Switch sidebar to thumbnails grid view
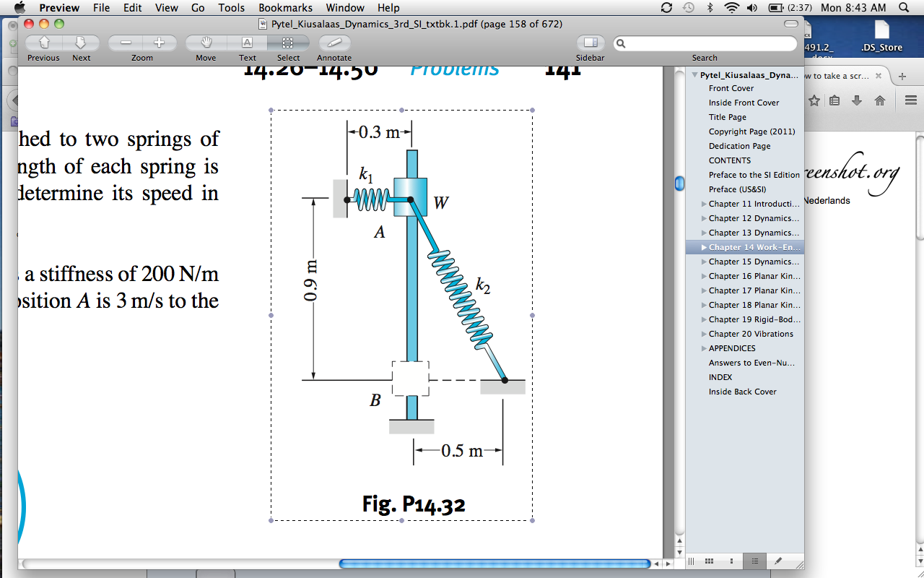The height and width of the screenshot is (578, 924). pyautogui.click(x=709, y=561)
